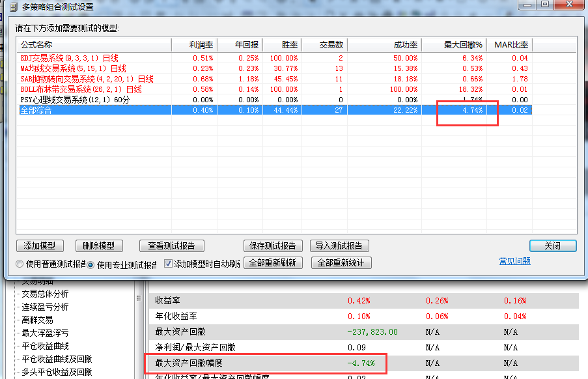Click the -4.74% value in report
Image resolution: width=588 pixels, height=379 pixels.
tap(361, 363)
